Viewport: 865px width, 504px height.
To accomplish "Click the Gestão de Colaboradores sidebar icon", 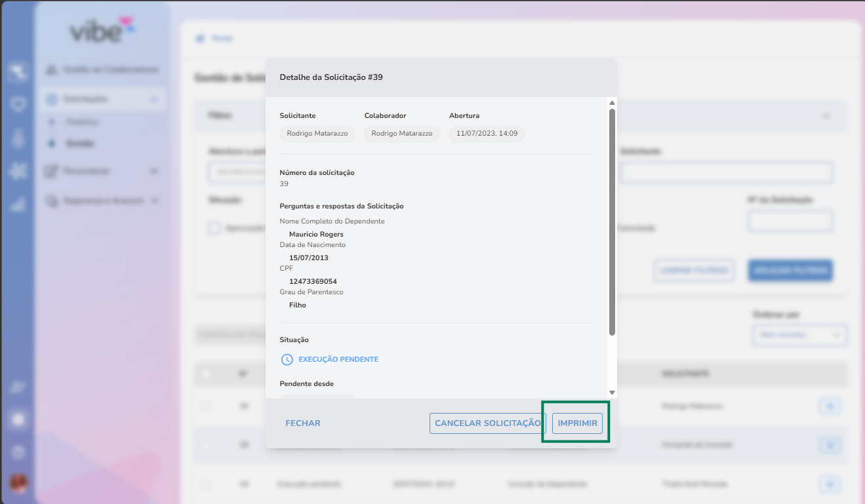I will pos(52,69).
